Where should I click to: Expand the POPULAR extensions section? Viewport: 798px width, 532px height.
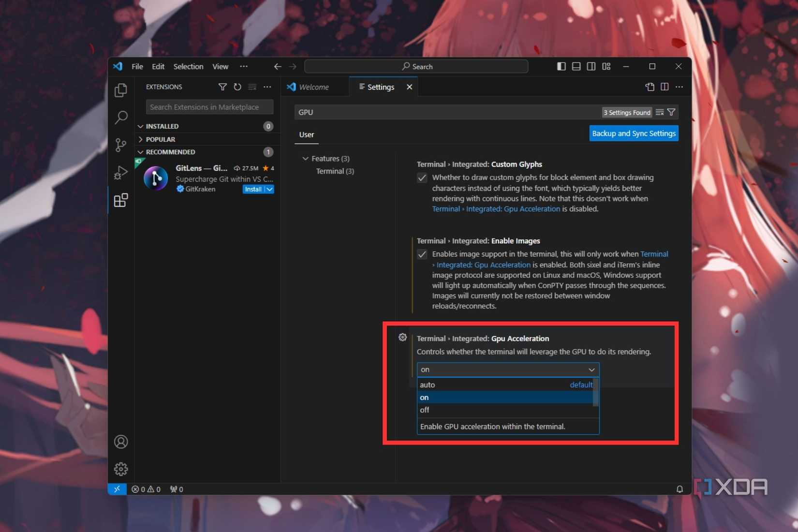(x=160, y=139)
